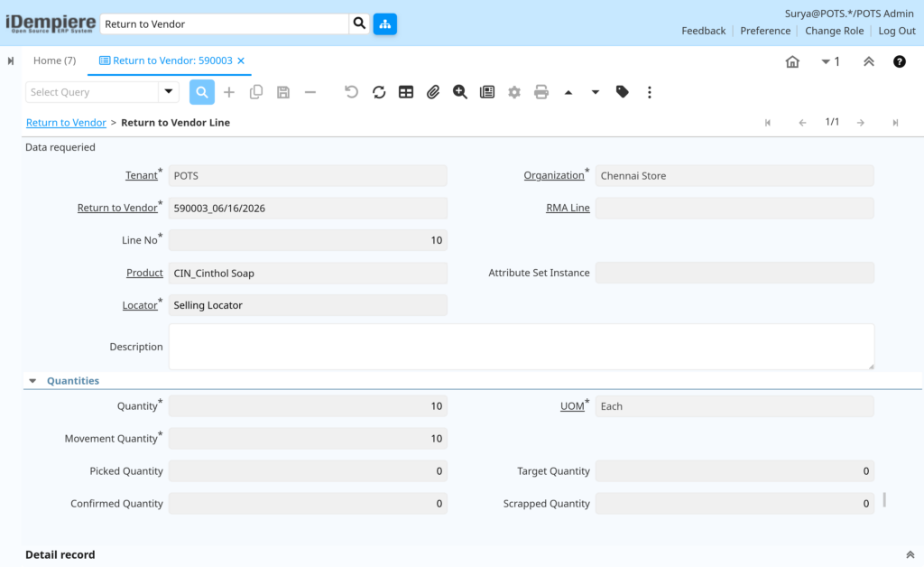Click the global search magnifier icon
This screenshot has width=924, height=567.
[359, 23]
